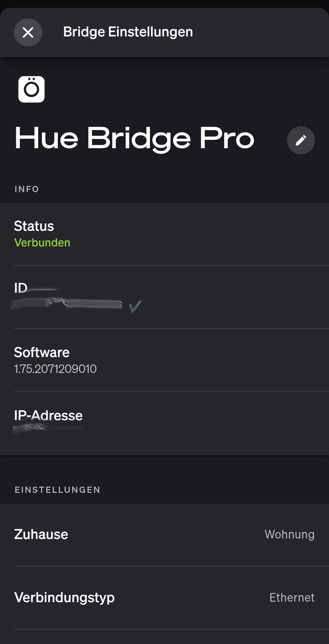Change the Ethernet connection type value
This screenshot has width=329, height=644.
tap(292, 598)
